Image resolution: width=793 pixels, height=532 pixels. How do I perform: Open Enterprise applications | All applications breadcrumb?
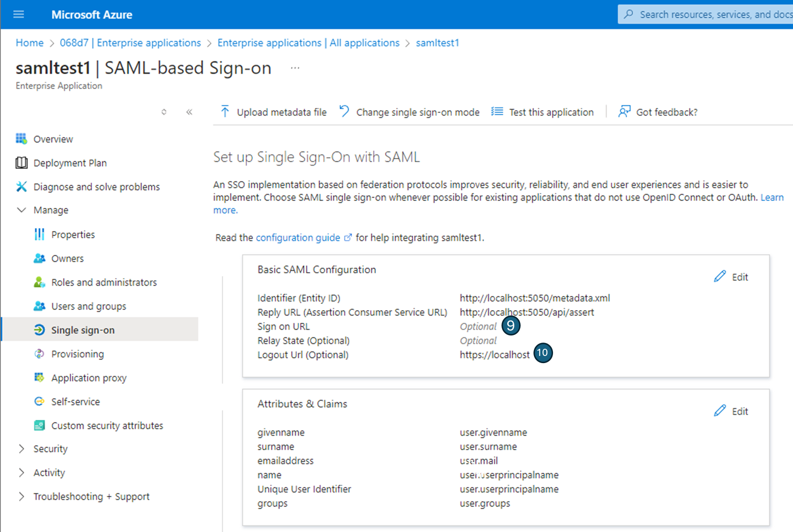308,43
